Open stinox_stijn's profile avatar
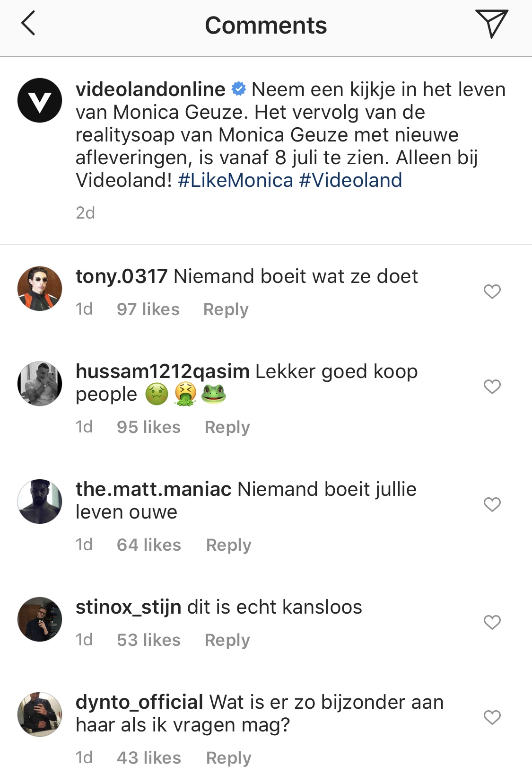Viewport: 532px width, 775px height. [40, 619]
